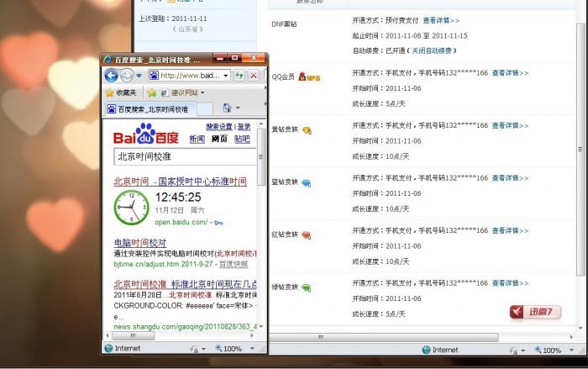
Task: Click the 绿钻贵族 green diamond icon
Action: pyautogui.click(x=306, y=288)
